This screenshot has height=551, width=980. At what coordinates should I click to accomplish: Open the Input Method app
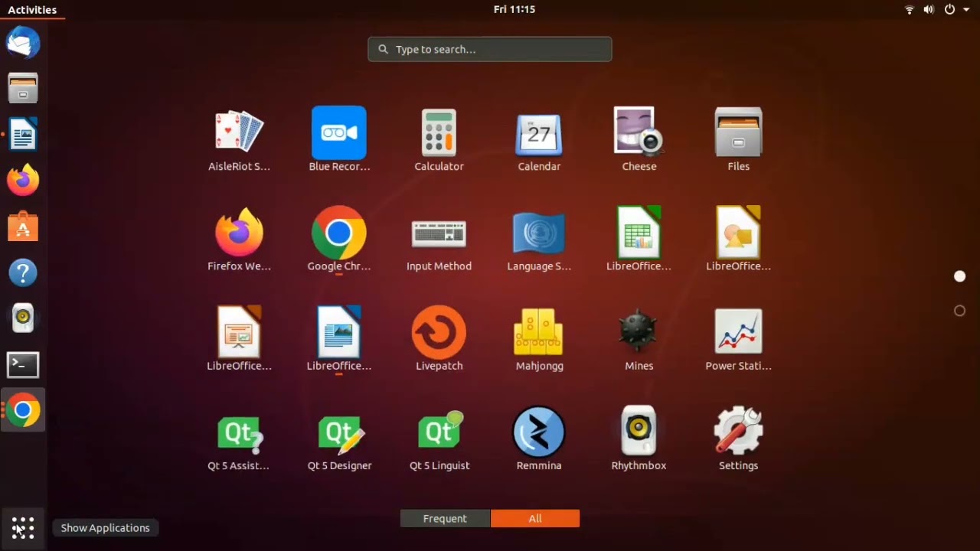[439, 239]
